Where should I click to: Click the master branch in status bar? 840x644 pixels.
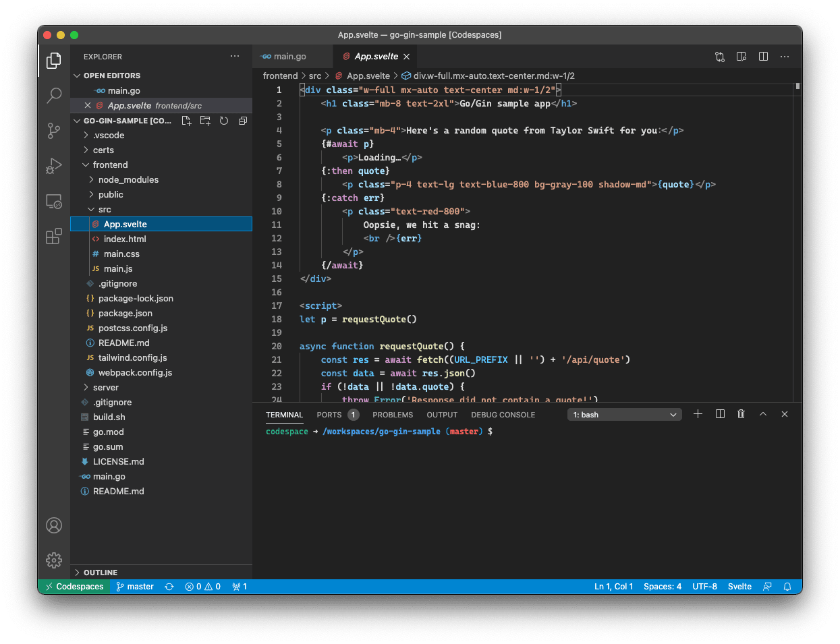[135, 587]
